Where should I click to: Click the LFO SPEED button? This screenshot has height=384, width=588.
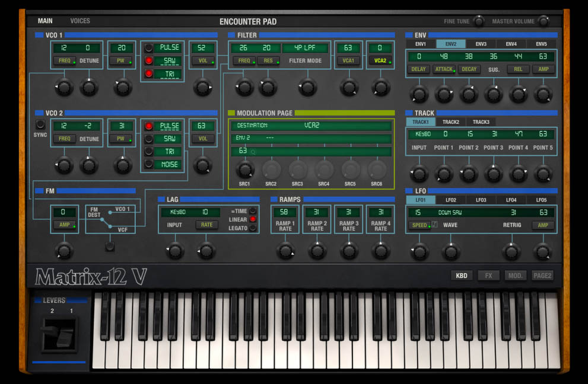tap(419, 225)
